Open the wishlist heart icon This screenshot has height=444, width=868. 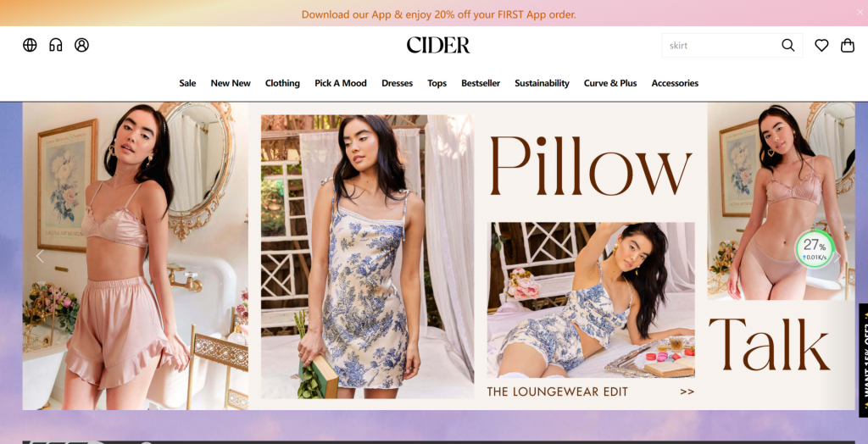click(x=821, y=46)
